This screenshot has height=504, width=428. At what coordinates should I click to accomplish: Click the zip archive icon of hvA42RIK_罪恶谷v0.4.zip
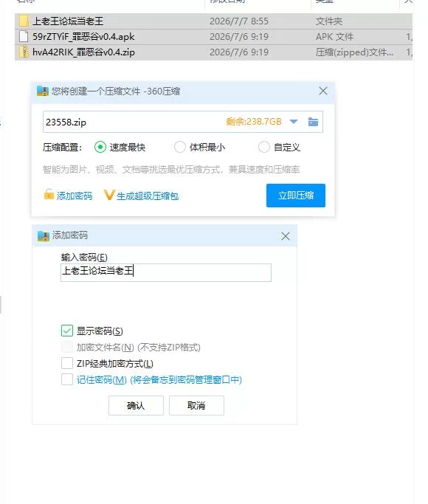pos(24,52)
